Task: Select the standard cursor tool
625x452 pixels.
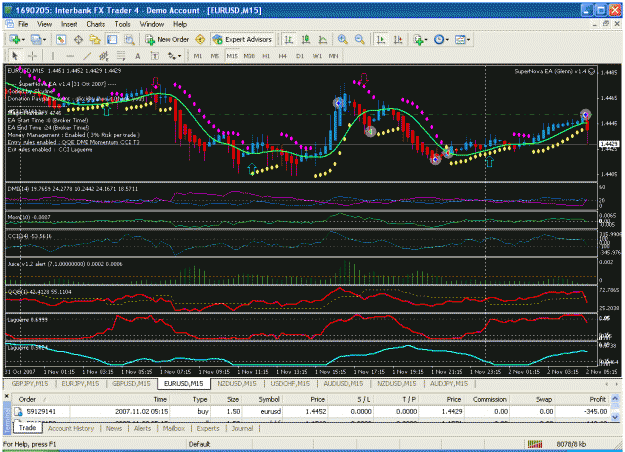Action: click(x=16, y=56)
